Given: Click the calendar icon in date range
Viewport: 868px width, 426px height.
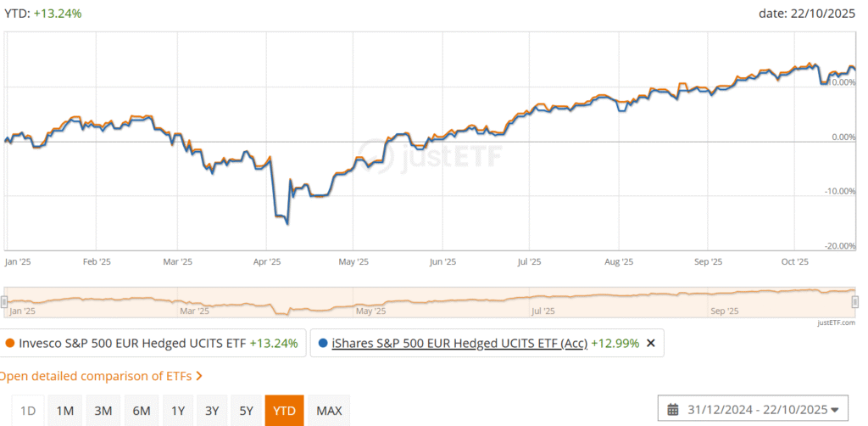Looking at the screenshot, I should tap(673, 409).
